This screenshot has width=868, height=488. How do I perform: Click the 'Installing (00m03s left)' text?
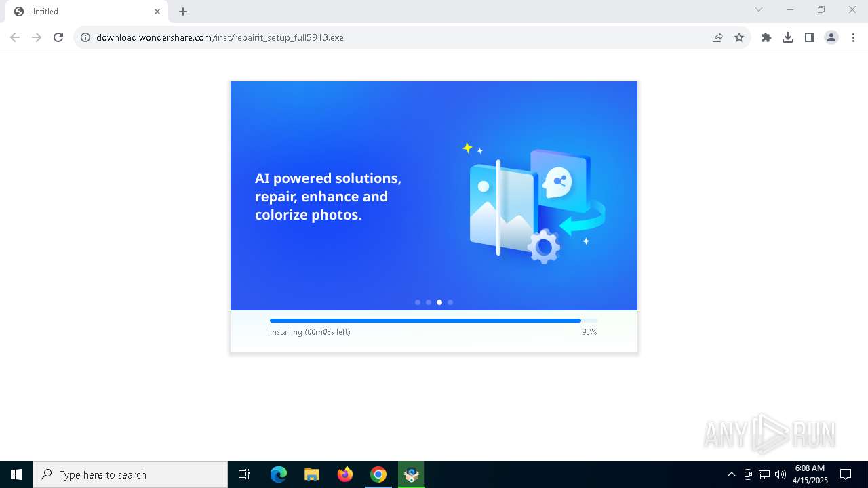click(x=310, y=332)
